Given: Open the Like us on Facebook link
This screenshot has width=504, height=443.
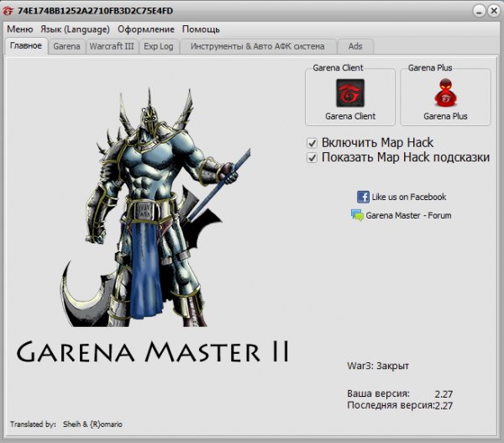Looking at the screenshot, I should click(x=409, y=197).
